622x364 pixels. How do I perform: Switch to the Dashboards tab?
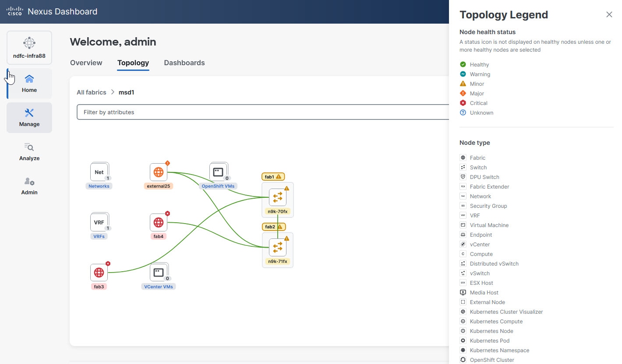pyautogui.click(x=184, y=63)
